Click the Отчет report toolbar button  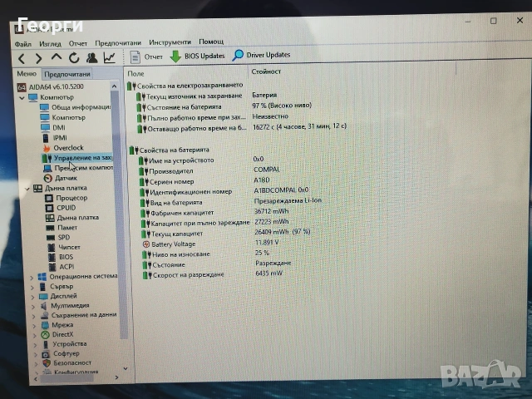click(x=146, y=57)
